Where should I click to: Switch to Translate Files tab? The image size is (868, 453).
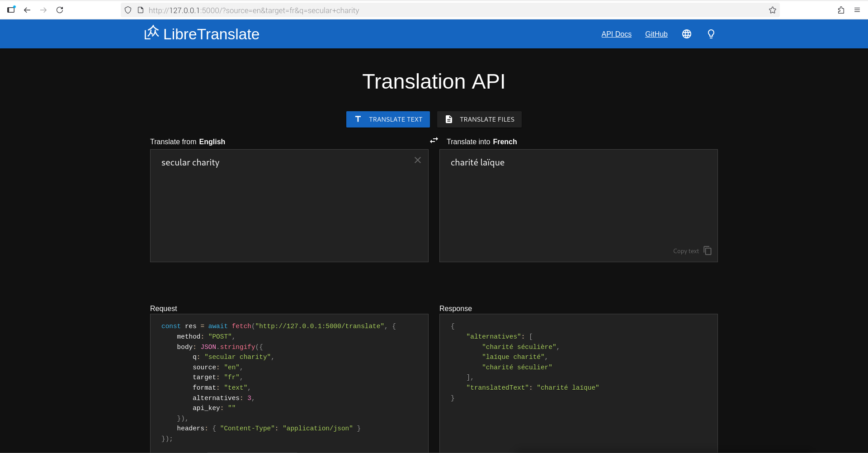479,119
